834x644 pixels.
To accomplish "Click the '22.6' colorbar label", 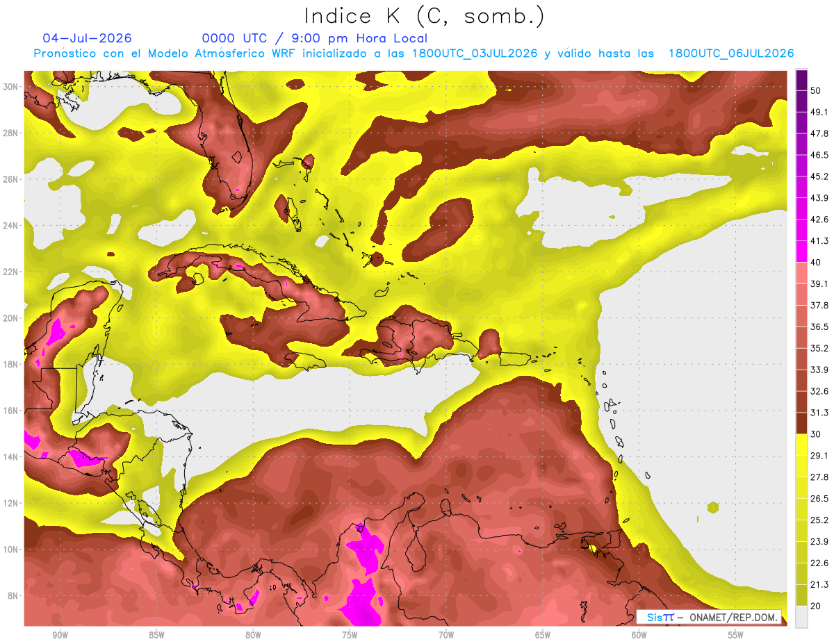I will tap(819, 563).
